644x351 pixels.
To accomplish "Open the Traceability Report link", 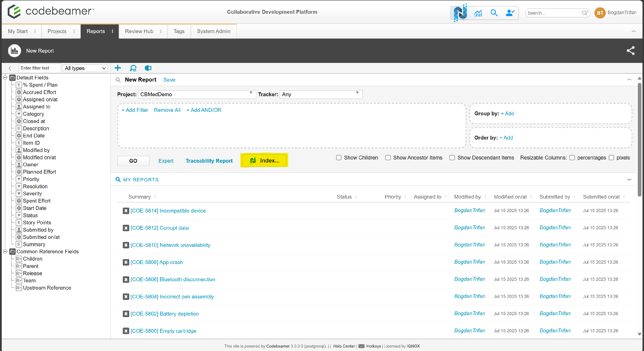I will (x=209, y=161).
